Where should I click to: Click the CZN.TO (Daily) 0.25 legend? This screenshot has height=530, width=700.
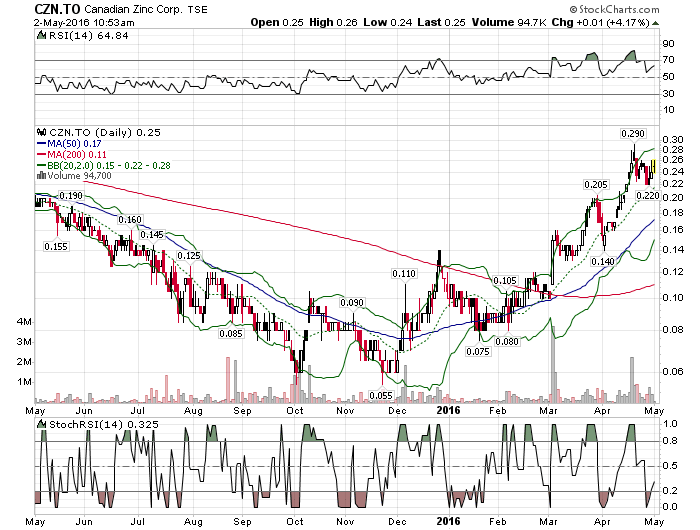(105, 133)
